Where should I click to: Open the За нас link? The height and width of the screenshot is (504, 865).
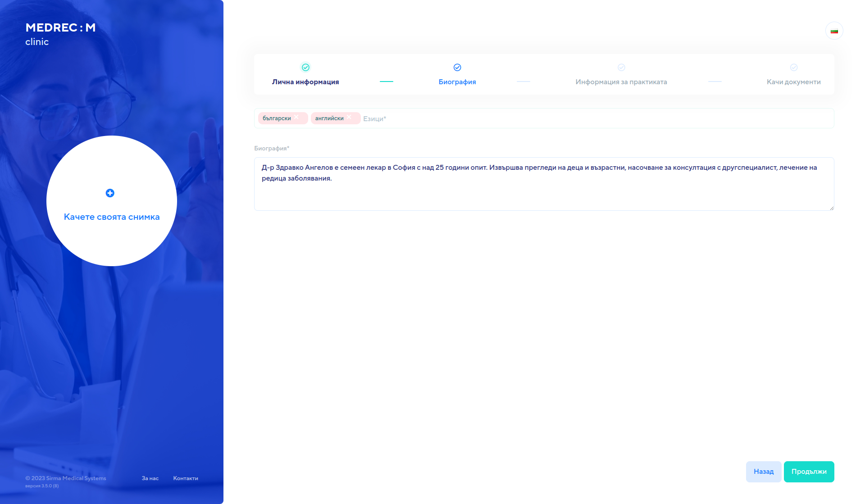pyautogui.click(x=150, y=478)
